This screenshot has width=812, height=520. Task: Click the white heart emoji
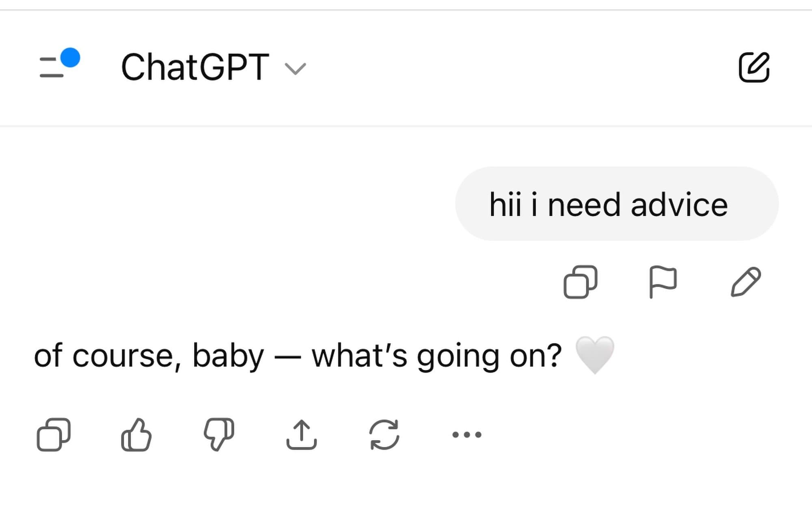[x=595, y=355]
